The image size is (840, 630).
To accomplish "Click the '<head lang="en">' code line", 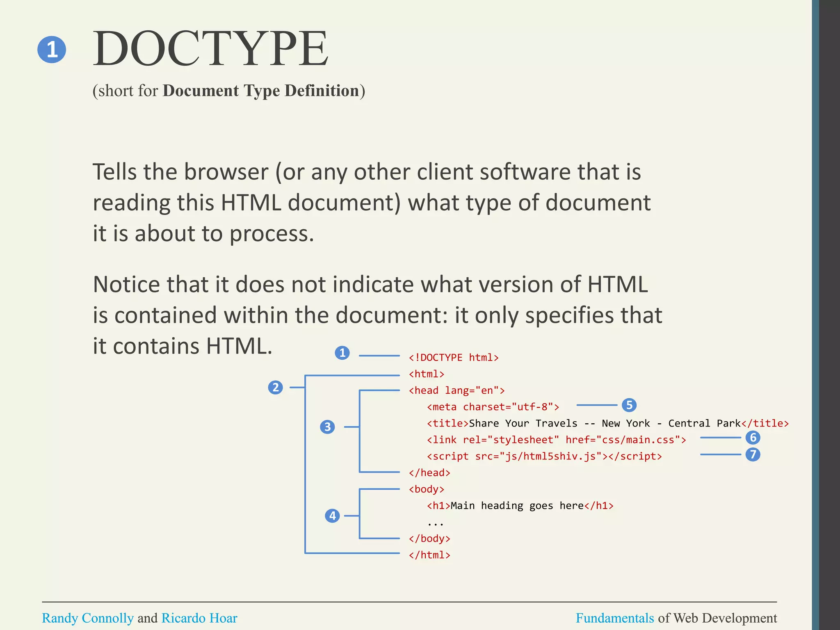I will pos(457,390).
